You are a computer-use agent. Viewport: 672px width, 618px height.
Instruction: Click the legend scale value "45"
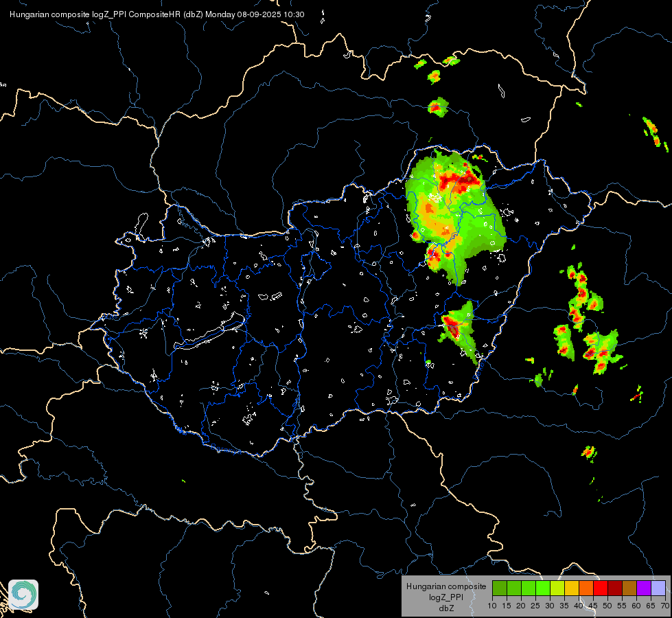pyautogui.click(x=592, y=606)
